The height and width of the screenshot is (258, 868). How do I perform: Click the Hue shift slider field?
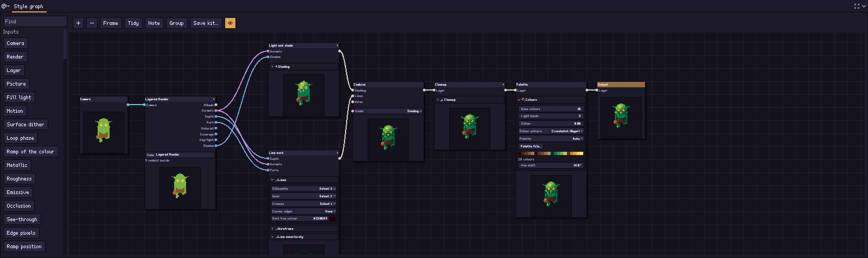(551, 165)
